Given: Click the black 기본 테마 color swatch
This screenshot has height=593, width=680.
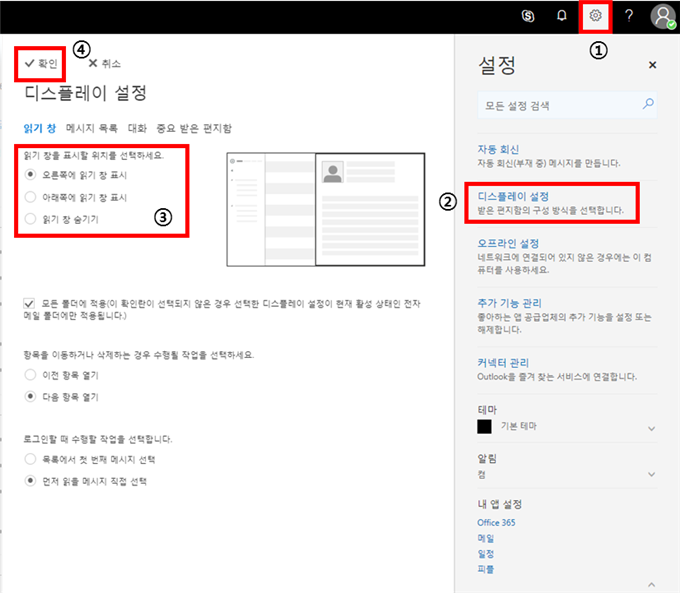Looking at the screenshot, I should [485, 426].
